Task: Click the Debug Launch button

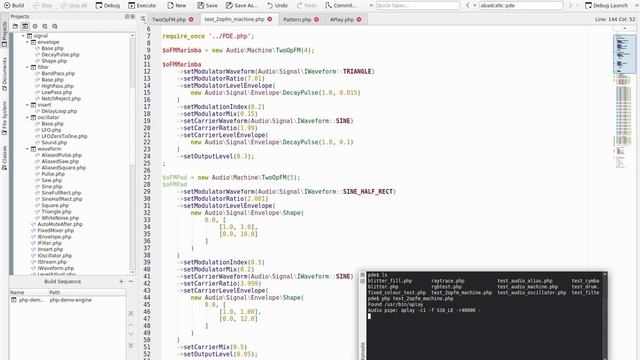Action: [607, 5]
